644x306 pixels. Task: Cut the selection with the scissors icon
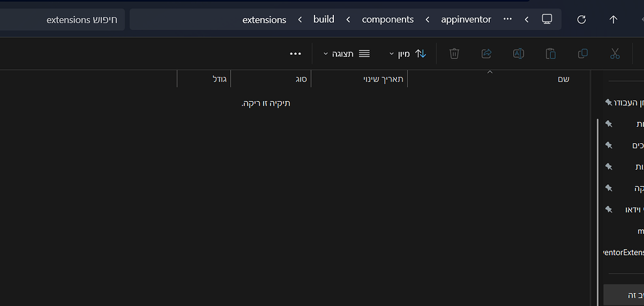tap(614, 54)
